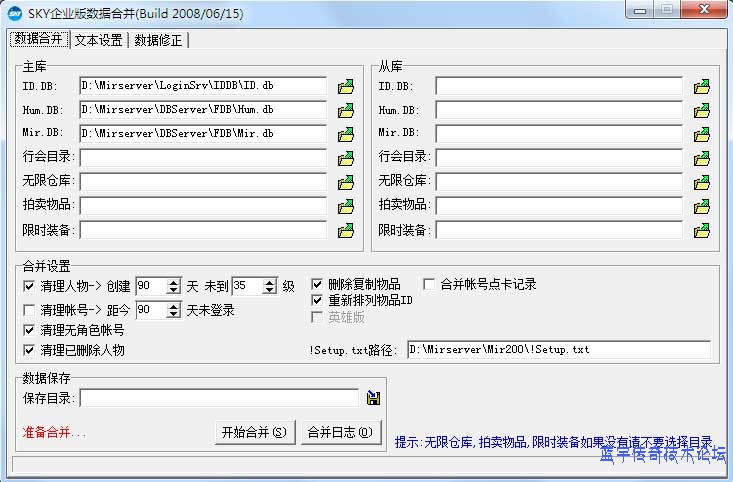Increase the 距今 days spinner value

174,306
